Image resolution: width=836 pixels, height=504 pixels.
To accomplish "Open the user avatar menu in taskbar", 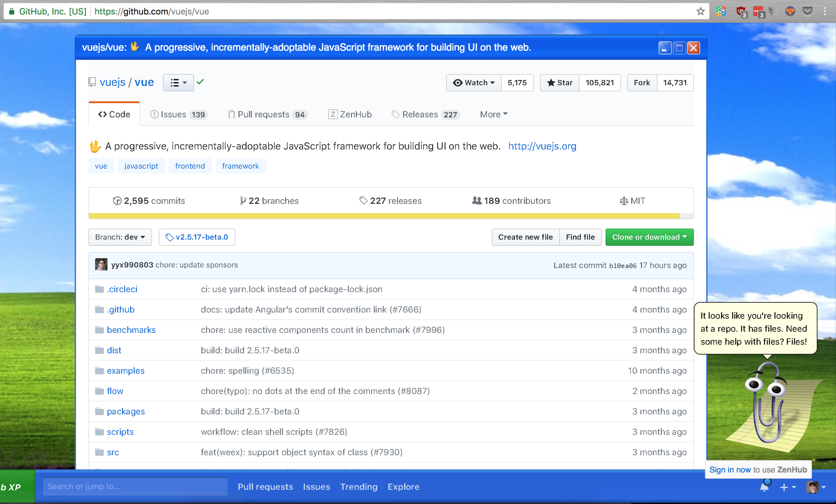I will coord(816,487).
